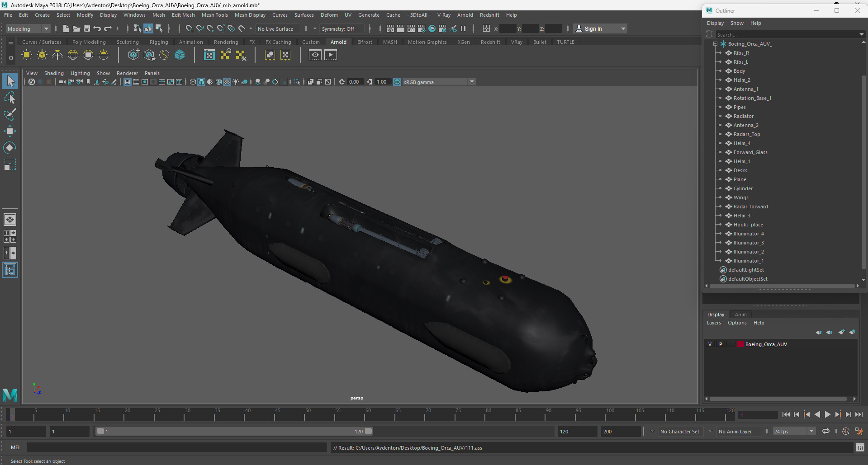
Task: Toggle auto keyframe button
Action: click(x=846, y=432)
